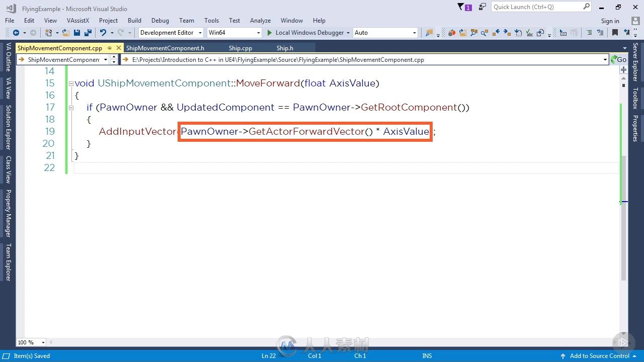The height and width of the screenshot is (362, 644).
Task: Click the Visual Assist tomato icon
Action: point(452,33)
